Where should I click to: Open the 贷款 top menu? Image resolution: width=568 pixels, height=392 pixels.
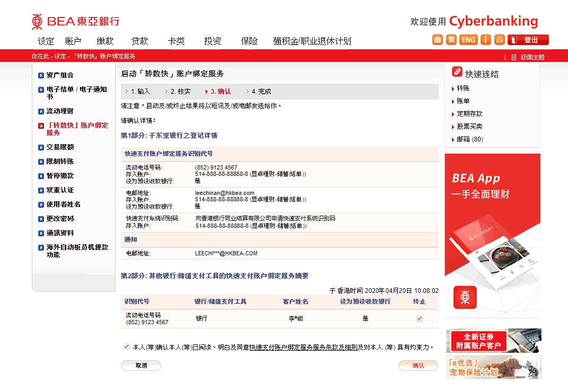(x=140, y=41)
